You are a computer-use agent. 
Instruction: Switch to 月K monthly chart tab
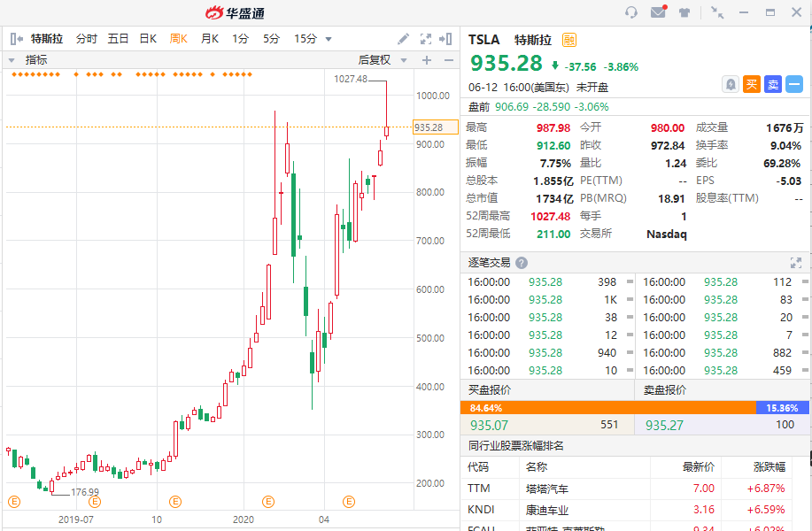(x=210, y=39)
